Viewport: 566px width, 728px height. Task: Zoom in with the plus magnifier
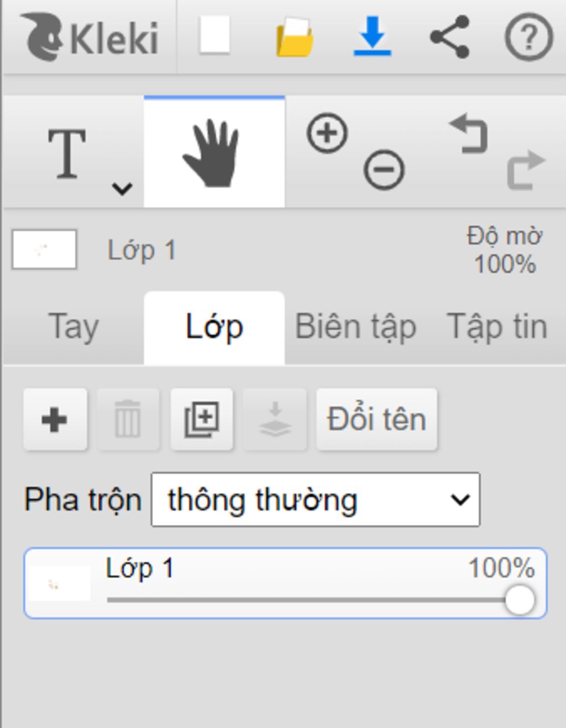click(x=327, y=133)
